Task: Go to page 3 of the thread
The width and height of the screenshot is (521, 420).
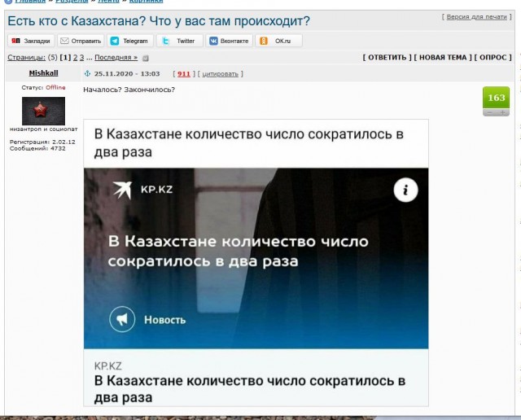Action: (81, 58)
